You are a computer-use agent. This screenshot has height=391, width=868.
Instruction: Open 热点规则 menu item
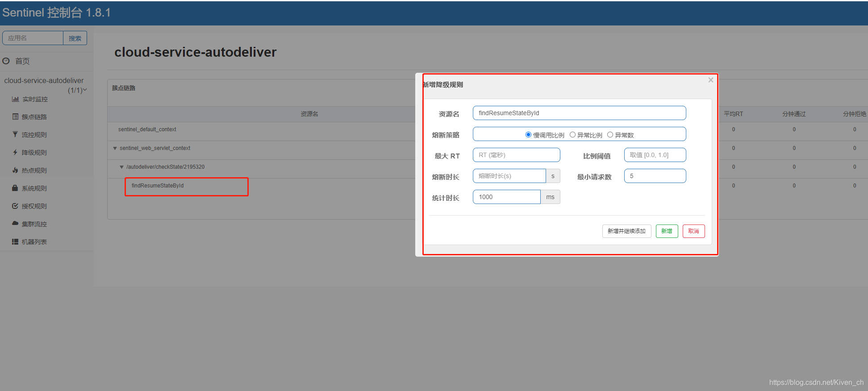point(34,171)
